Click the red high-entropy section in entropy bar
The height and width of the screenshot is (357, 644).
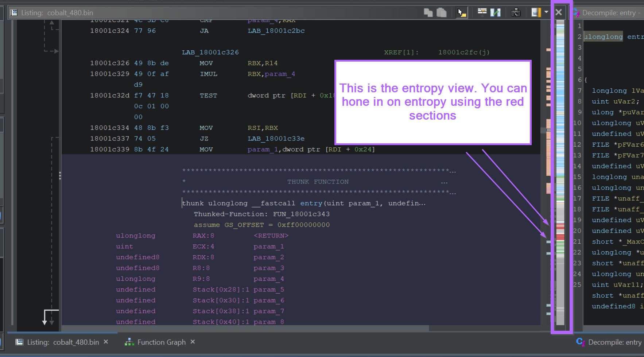(x=560, y=237)
